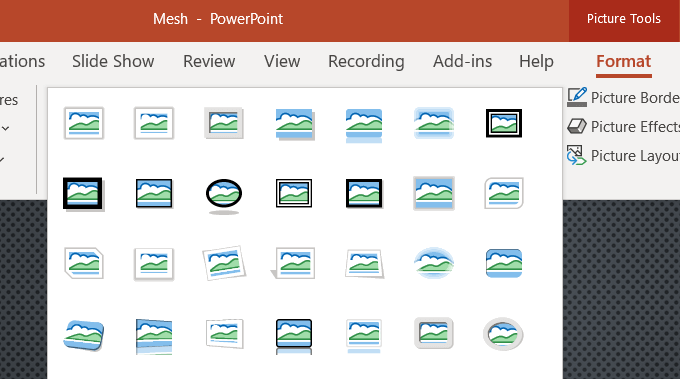Pick the Moderate Frame Black picture style
Screen dimensions: 680x379
(364, 193)
